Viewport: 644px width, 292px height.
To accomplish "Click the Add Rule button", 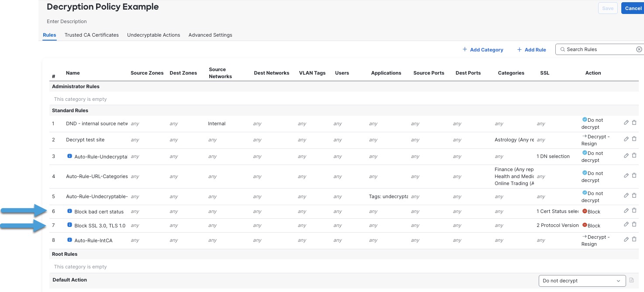I will (531, 50).
